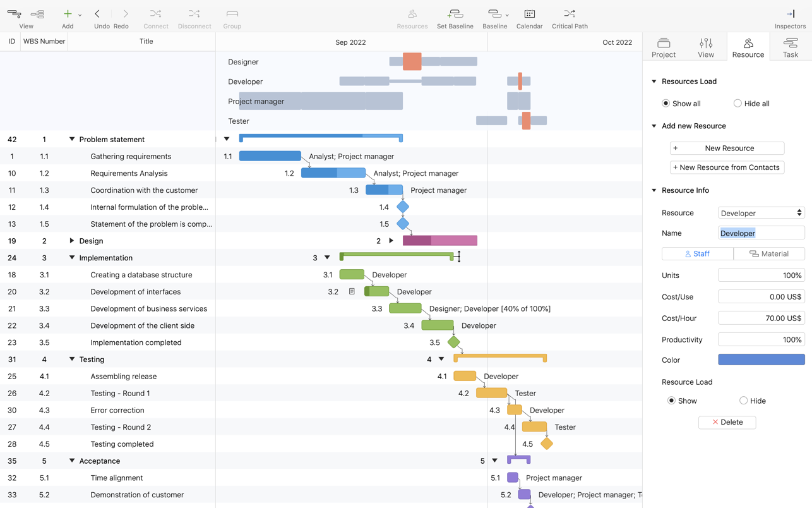This screenshot has height=508, width=812.
Task: Select the Hide all resources load option
Action: pyautogui.click(x=737, y=104)
